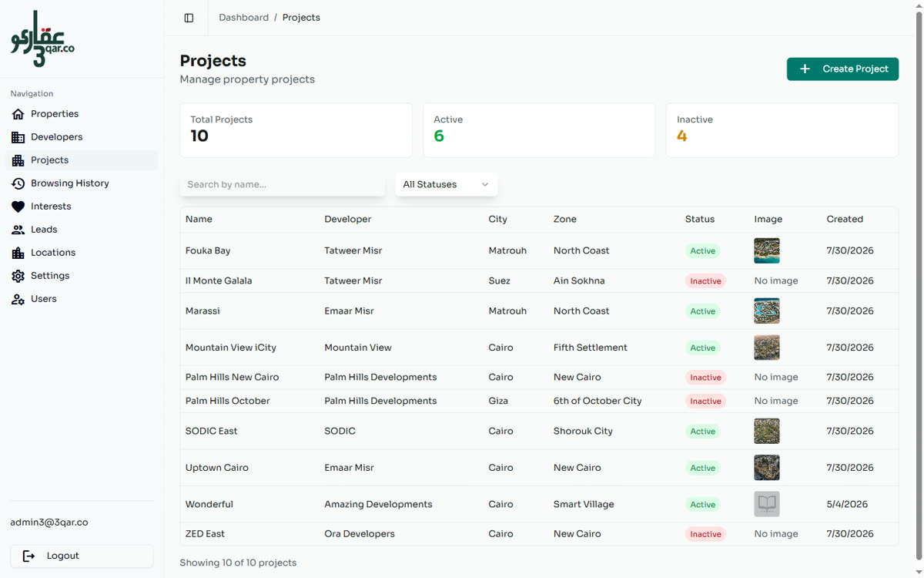Click the Active badge for Uptown Cairo

(x=702, y=468)
